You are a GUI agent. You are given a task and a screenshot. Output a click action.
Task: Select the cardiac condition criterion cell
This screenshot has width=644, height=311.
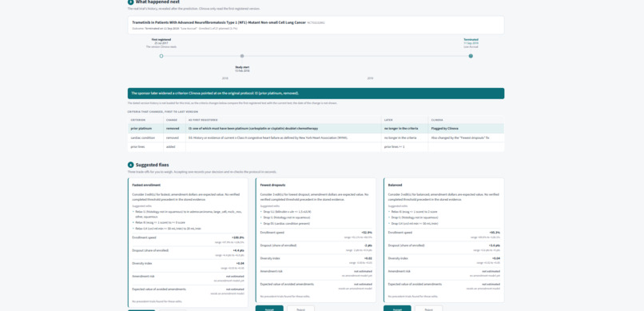click(x=145, y=138)
